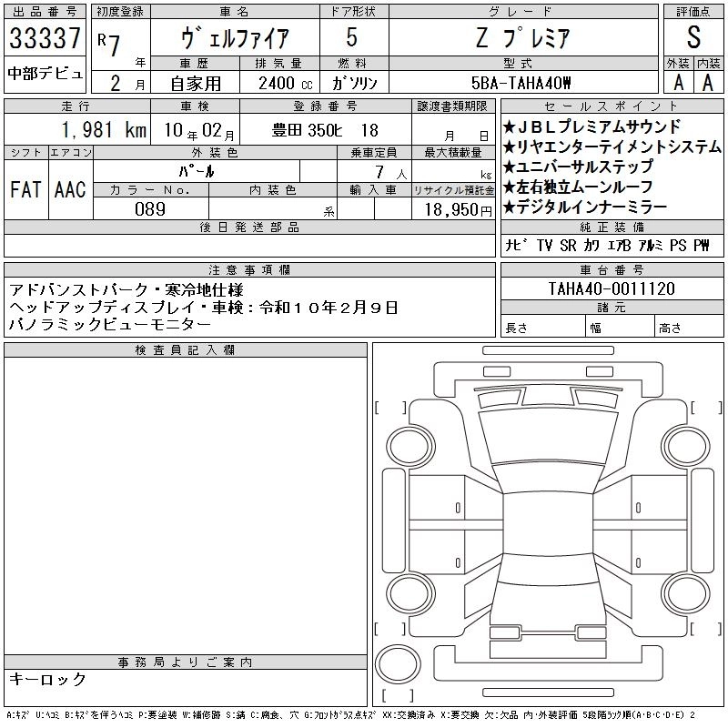
Task: Click the リヤエンターテイメントシステム sales point
Action: pyautogui.click(x=612, y=147)
